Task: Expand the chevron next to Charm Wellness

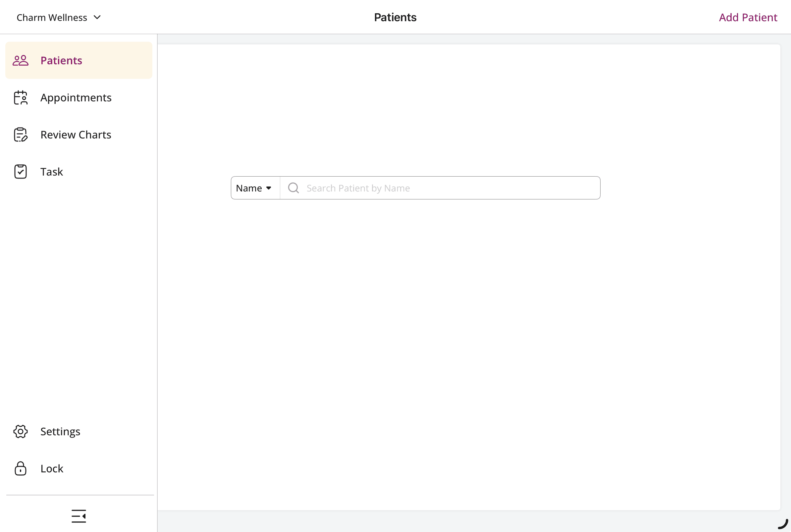Action: [97, 17]
